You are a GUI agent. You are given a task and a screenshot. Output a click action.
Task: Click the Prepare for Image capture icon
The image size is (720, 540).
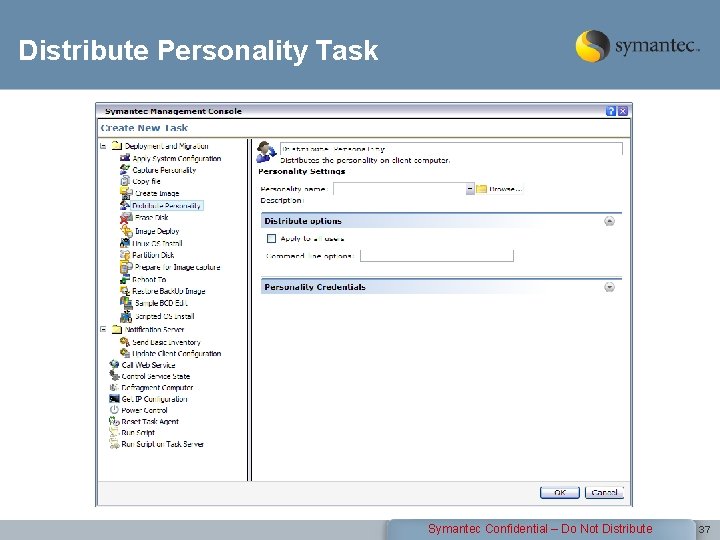coord(126,267)
